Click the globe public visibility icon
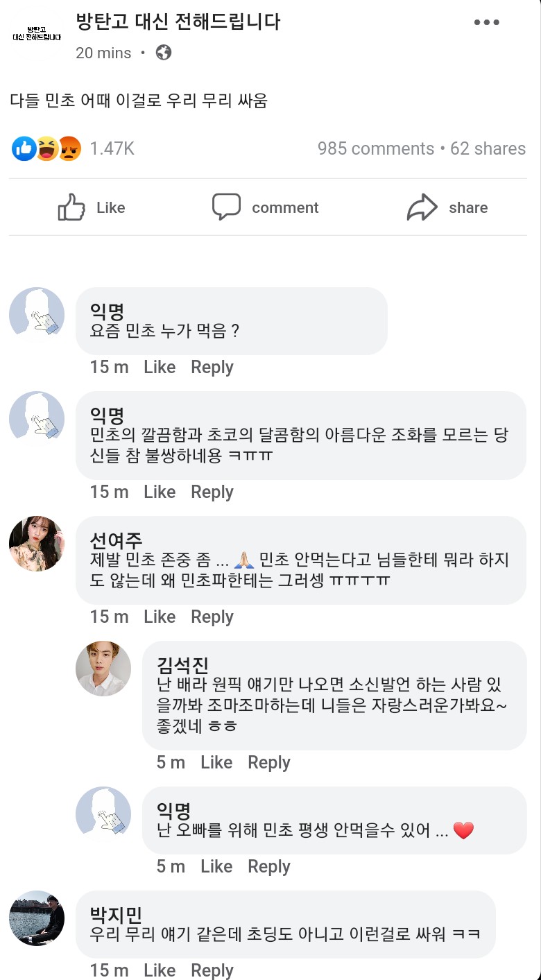Screen dimensions: 541x980 pyautogui.click(x=164, y=53)
